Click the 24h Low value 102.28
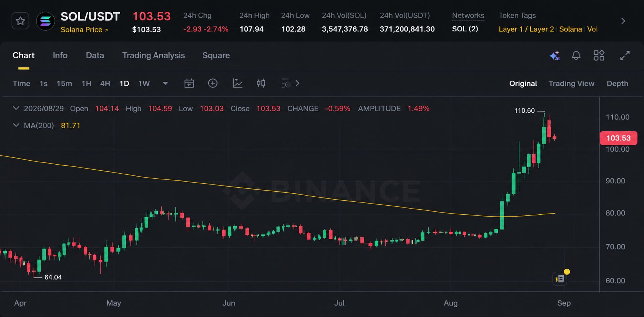 [x=294, y=29]
